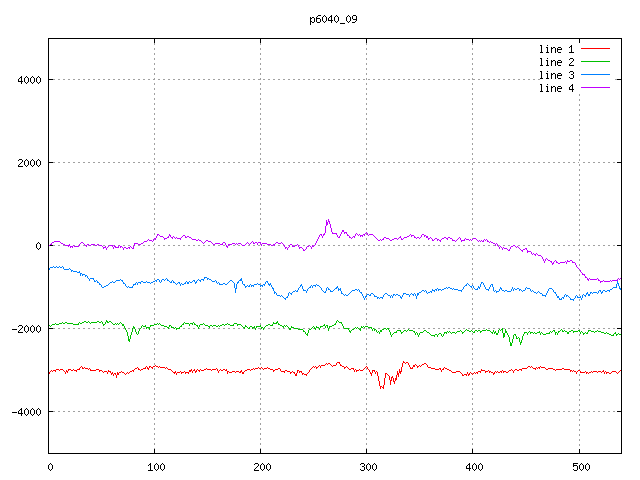Click the green line dip near x=75
The image size is (640, 480).
[x=129, y=340]
